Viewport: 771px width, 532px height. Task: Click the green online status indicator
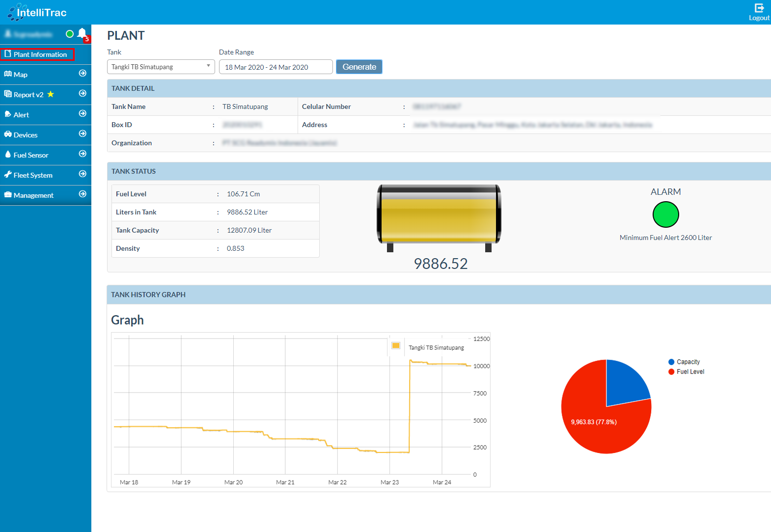pyautogui.click(x=70, y=34)
